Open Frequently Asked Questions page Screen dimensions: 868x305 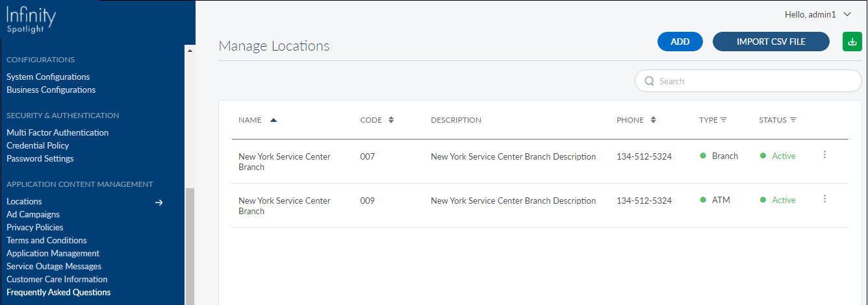point(58,292)
